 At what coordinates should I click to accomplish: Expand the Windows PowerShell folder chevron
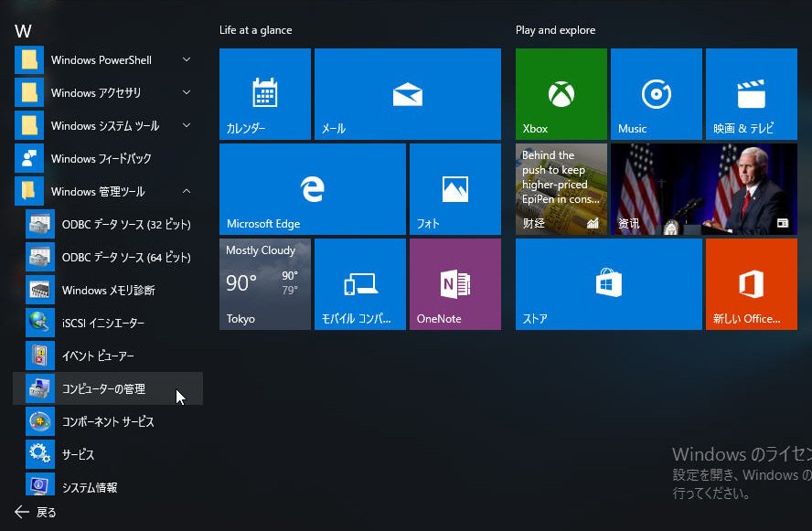tap(187, 60)
